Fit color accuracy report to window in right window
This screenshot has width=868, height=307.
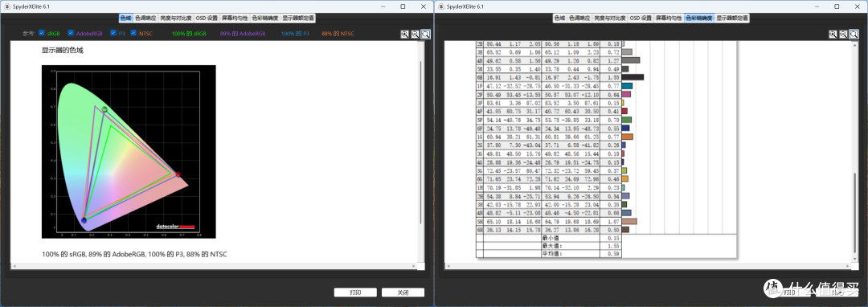click(854, 35)
